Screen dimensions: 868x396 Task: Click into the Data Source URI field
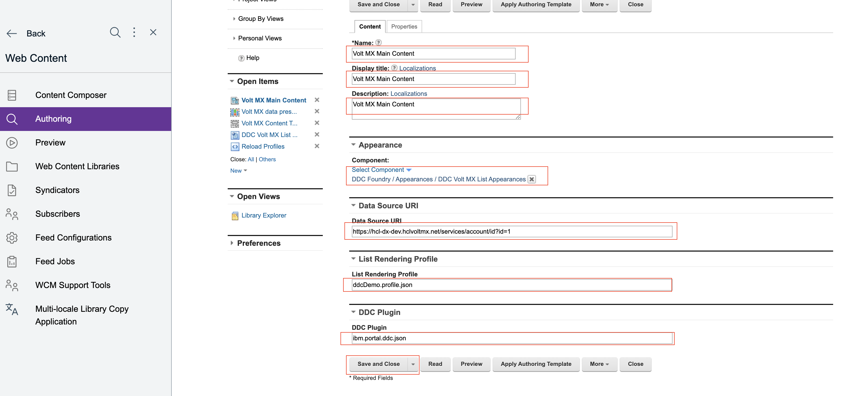(511, 231)
